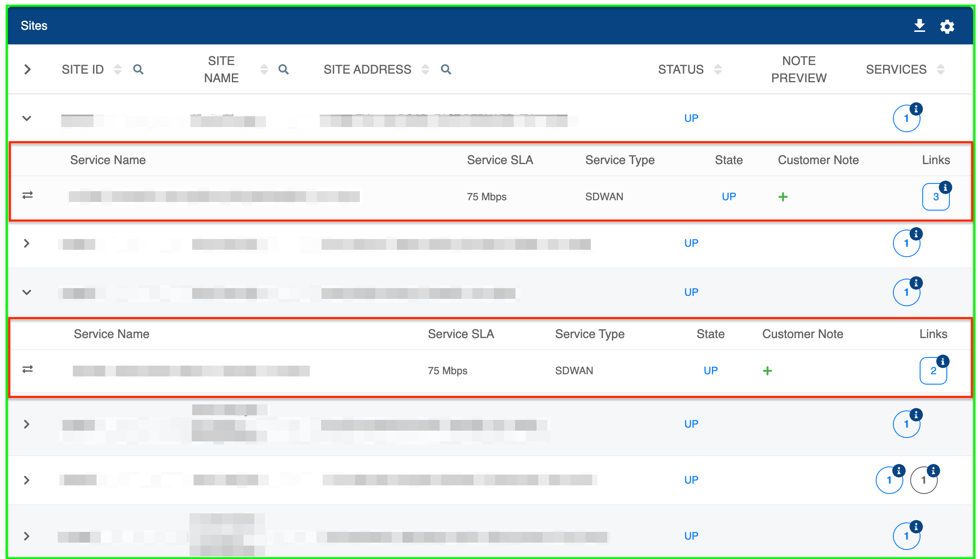Viewport: 980px width, 559px height.
Task: Sort the table by Site ID
Action: tap(117, 69)
